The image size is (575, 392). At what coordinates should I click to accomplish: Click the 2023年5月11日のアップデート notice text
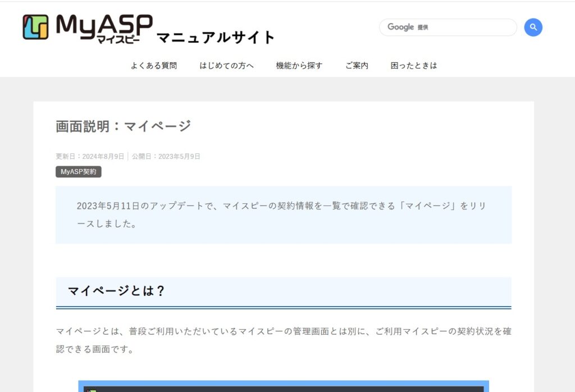(281, 215)
